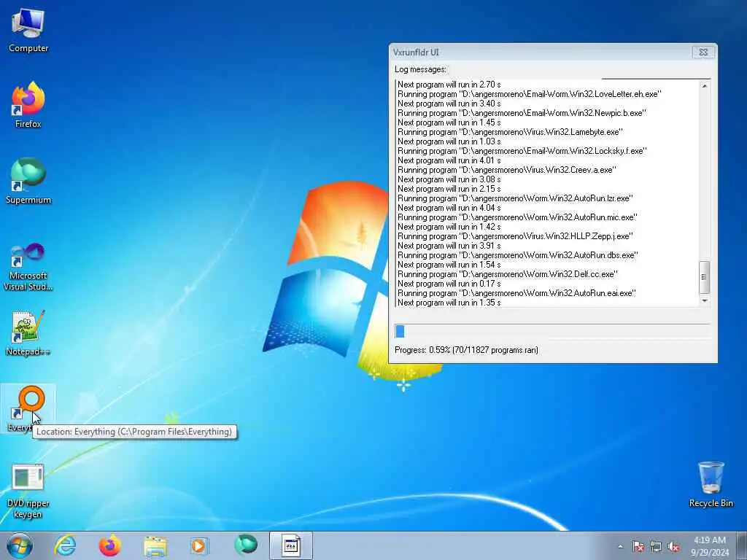747x560 pixels.
Task: Select the Recycle Bin desktop icon
Action: click(x=711, y=484)
